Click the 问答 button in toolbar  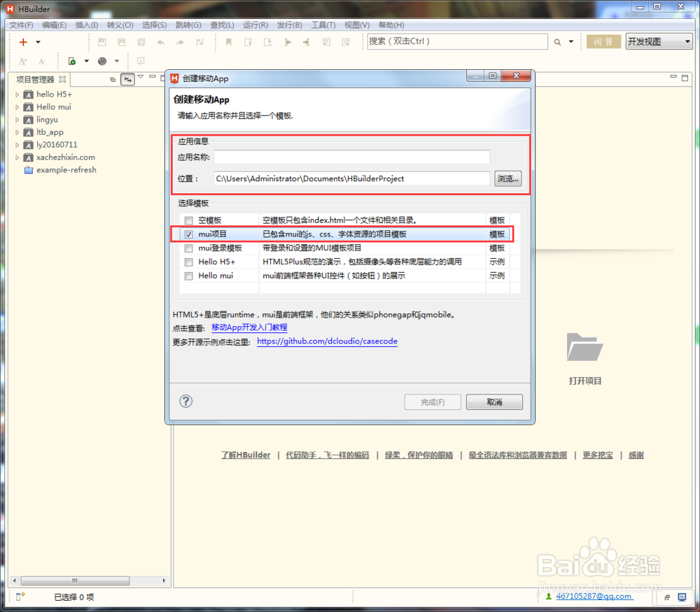click(603, 41)
